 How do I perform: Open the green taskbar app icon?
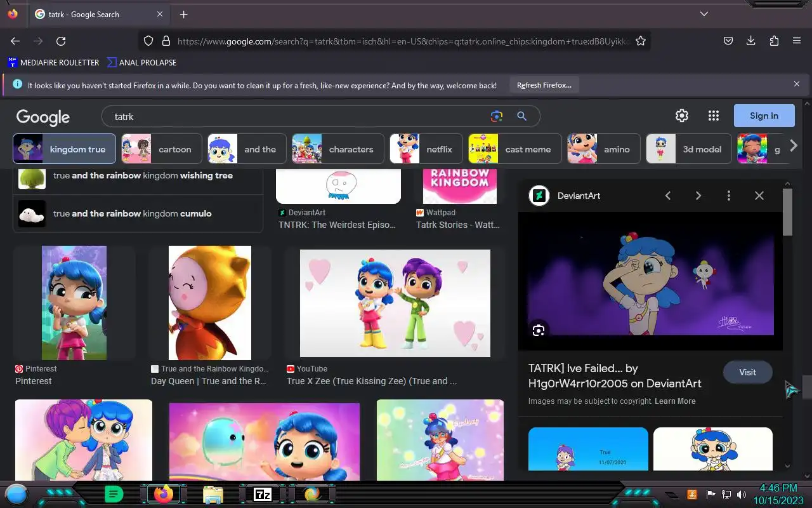(x=114, y=493)
